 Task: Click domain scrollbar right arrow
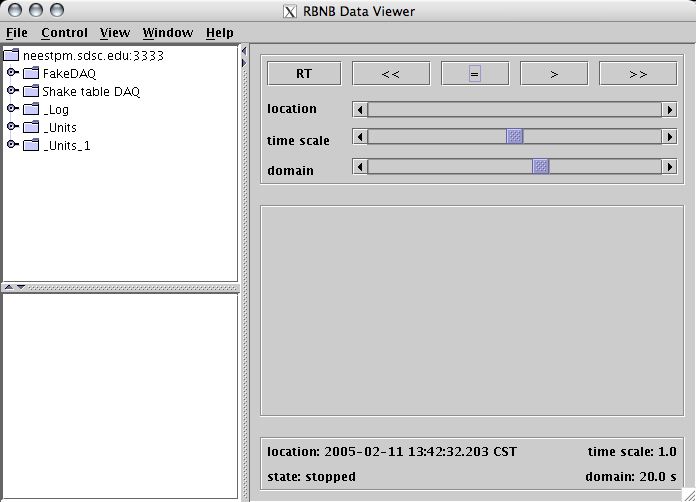669,167
